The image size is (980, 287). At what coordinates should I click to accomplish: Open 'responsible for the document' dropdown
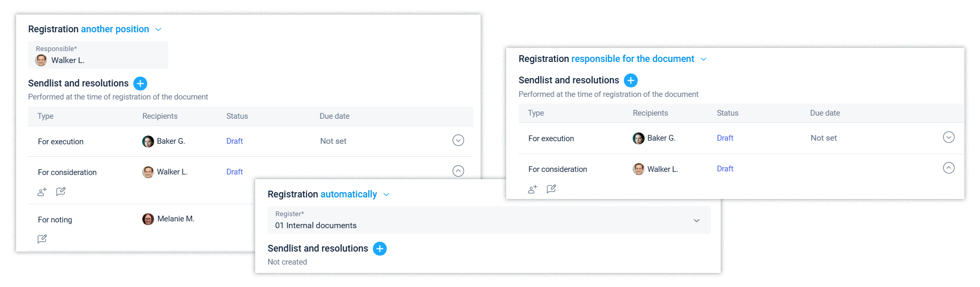pos(638,59)
